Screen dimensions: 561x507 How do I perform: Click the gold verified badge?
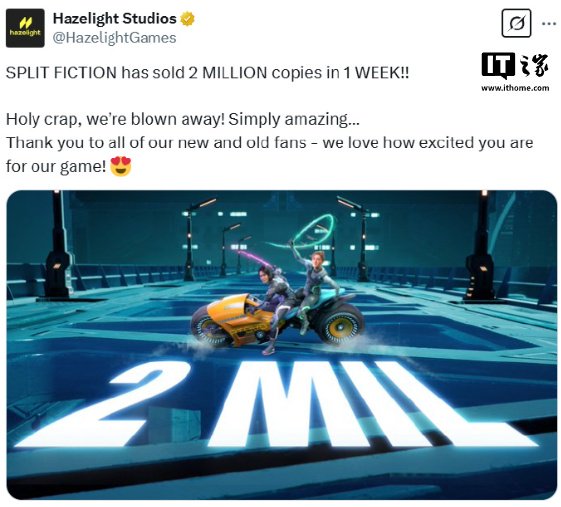[x=187, y=19]
